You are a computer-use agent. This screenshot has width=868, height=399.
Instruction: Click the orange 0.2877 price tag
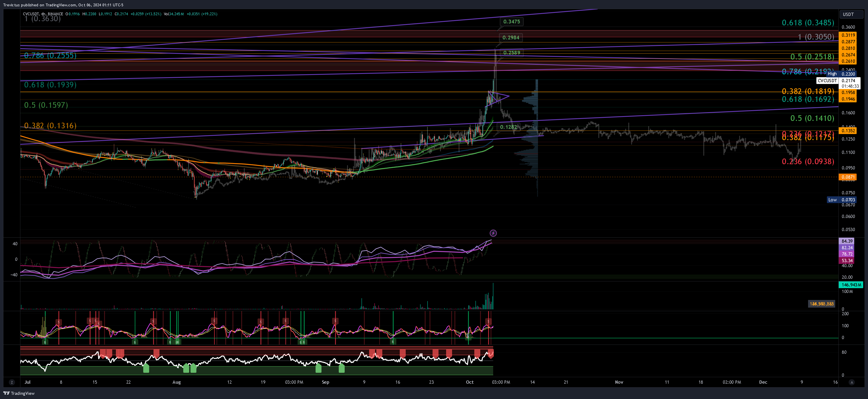847,42
